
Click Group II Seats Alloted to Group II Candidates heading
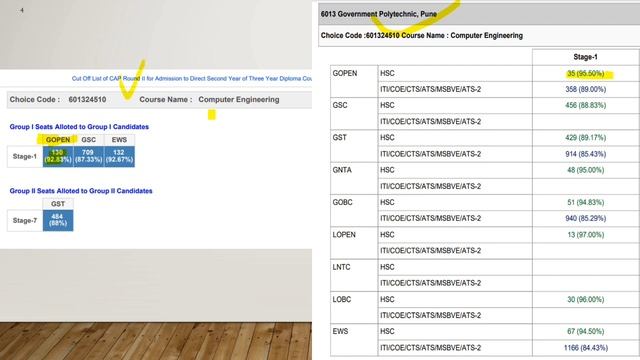point(81,191)
